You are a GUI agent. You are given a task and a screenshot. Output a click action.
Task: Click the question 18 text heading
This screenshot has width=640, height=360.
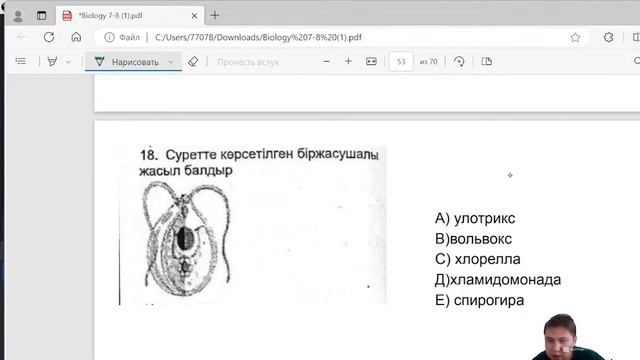tap(259, 162)
